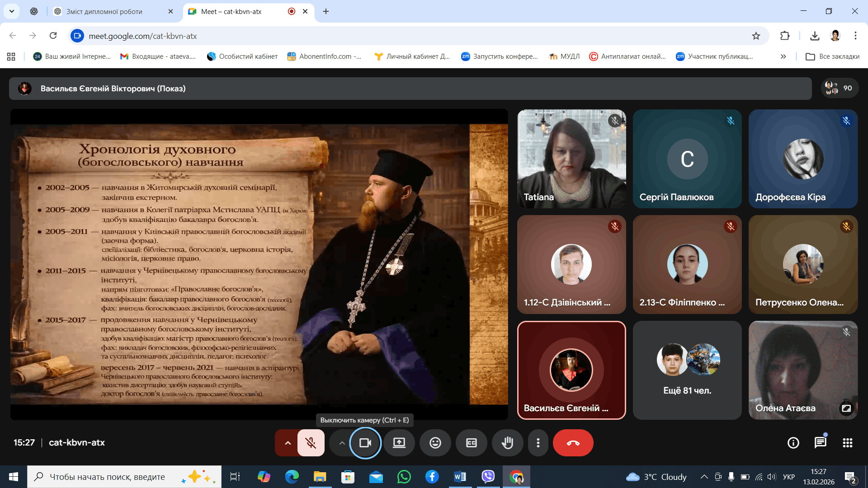This screenshot has width=868, height=488.
Task: Toggle closed captions button
Action: [x=471, y=443]
